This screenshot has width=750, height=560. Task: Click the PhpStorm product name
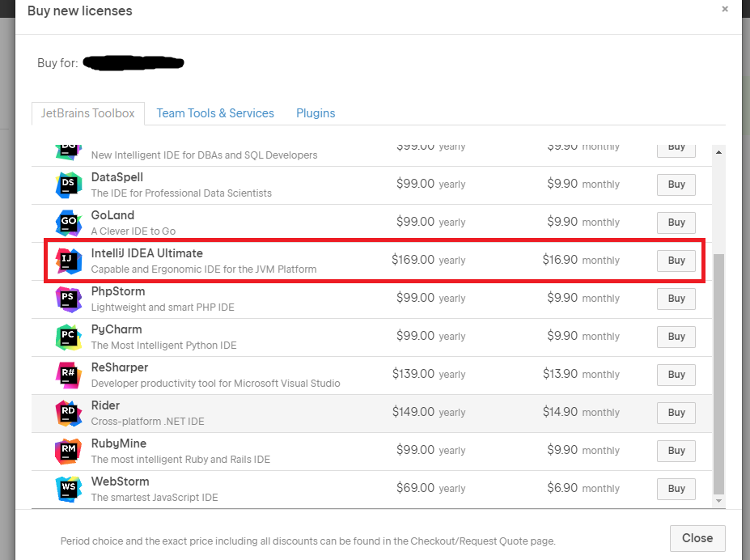point(118,291)
